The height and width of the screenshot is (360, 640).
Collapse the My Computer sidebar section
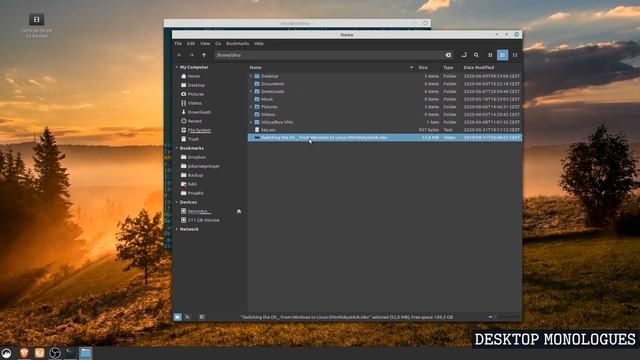[177, 67]
